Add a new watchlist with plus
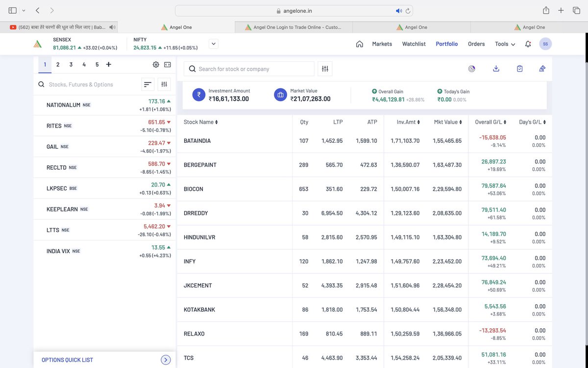The height and width of the screenshot is (368, 588). click(109, 64)
